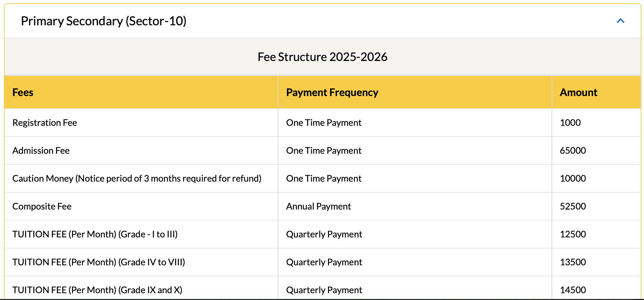Click the Quarterly Payment cell for Grade IX
644x300 pixels.
324,290
